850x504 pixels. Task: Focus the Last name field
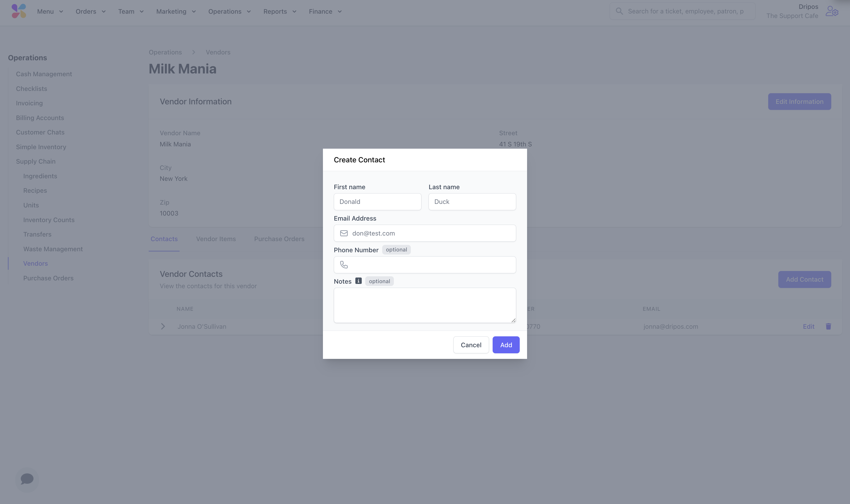click(x=472, y=202)
